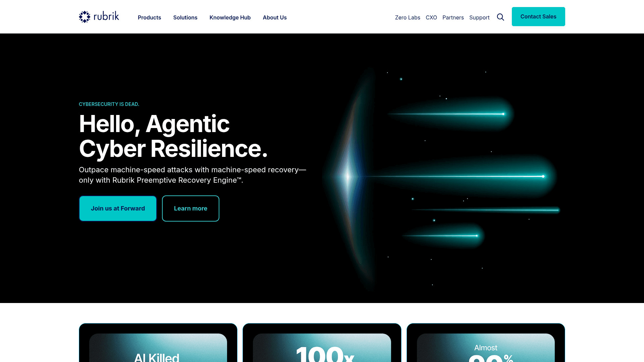This screenshot has height=362, width=644.
Task: Open the search magnifier icon
Action: pos(500,17)
